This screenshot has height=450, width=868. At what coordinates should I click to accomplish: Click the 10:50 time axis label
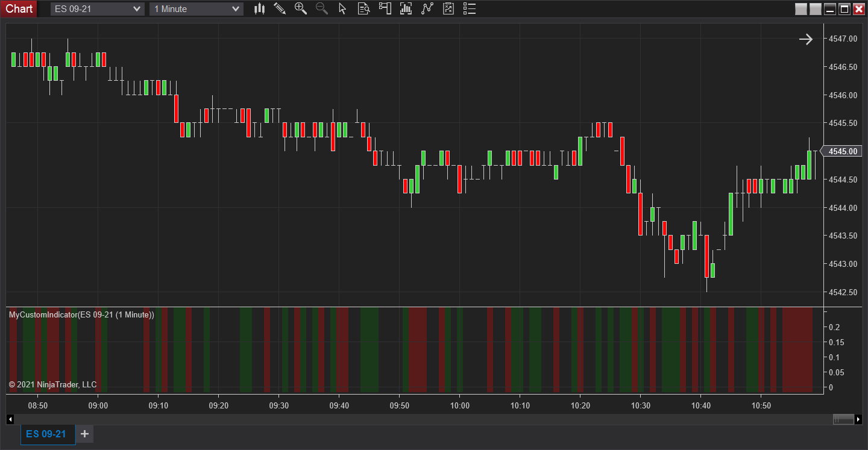(761, 406)
